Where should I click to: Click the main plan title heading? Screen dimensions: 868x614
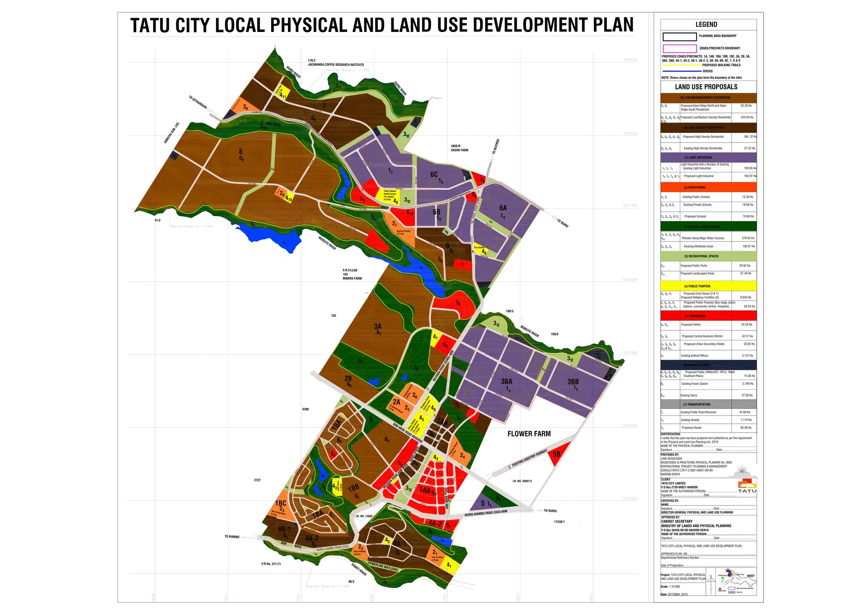coord(382,25)
